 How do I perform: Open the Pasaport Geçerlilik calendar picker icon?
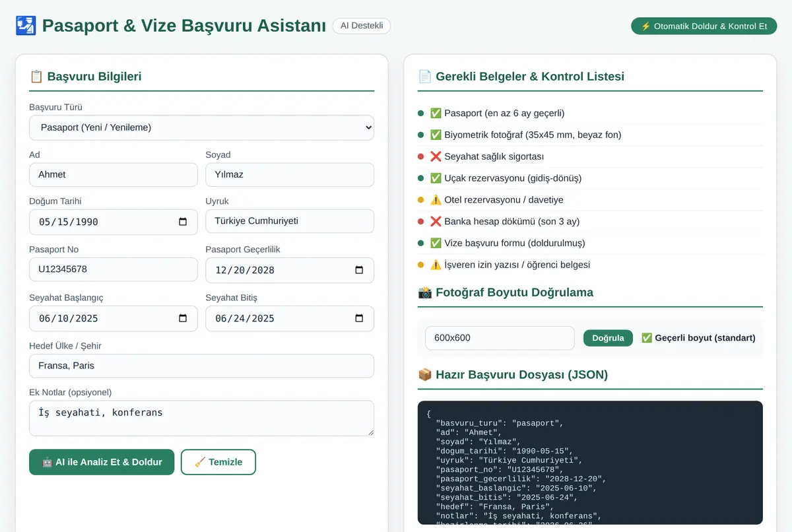(x=359, y=270)
